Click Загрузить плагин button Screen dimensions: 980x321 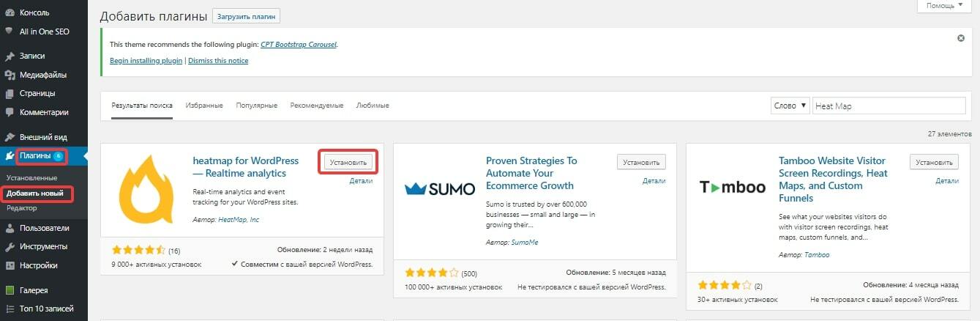pyautogui.click(x=246, y=16)
